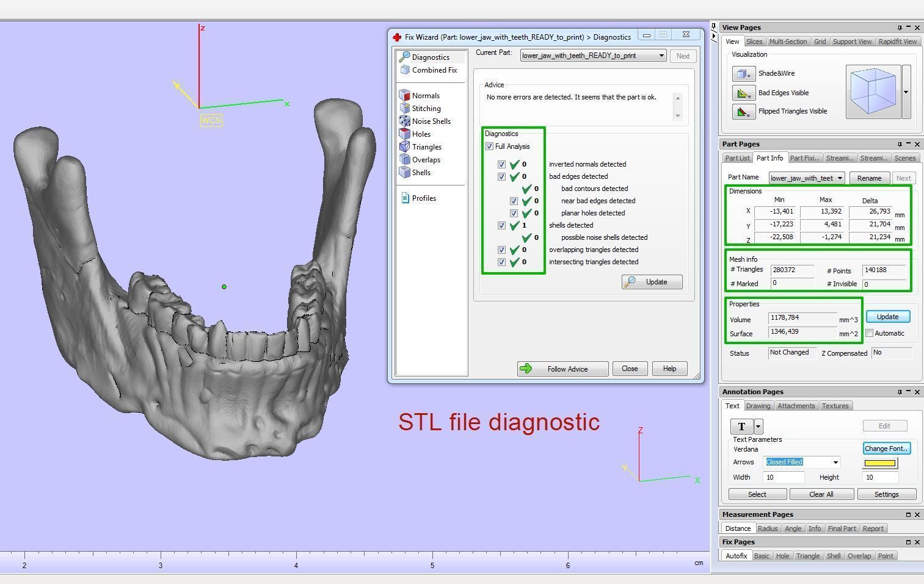Toggle the Full Analysis checkbox
This screenshot has height=584, width=924.
click(x=489, y=146)
